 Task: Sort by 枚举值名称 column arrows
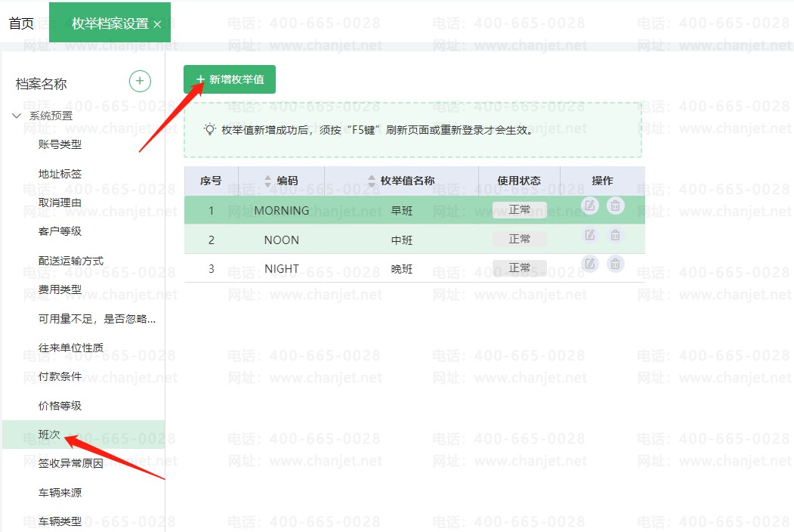click(x=372, y=181)
